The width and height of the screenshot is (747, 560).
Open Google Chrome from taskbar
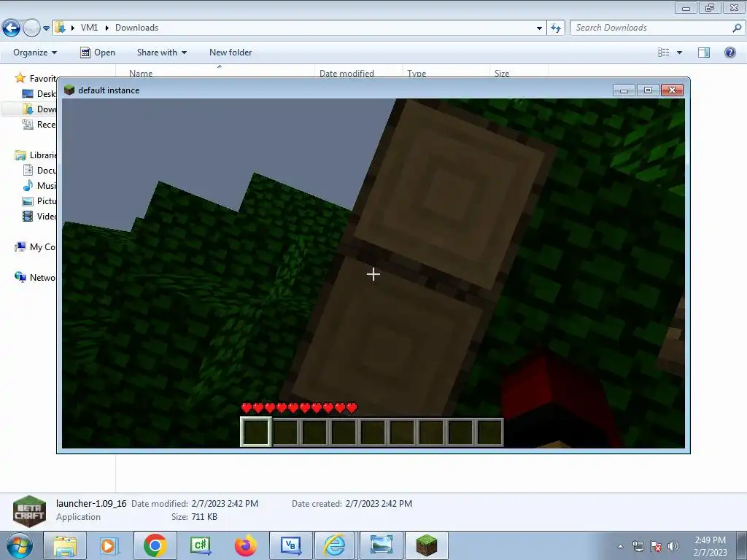tap(155, 545)
